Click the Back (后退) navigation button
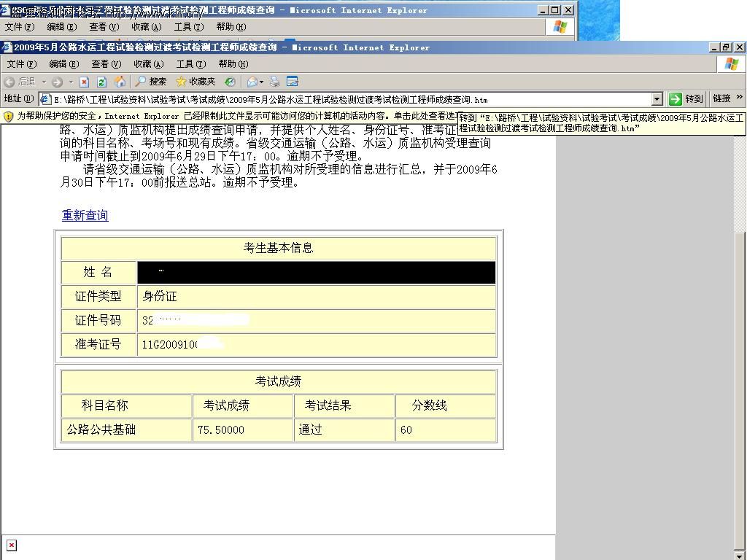 coord(20,82)
